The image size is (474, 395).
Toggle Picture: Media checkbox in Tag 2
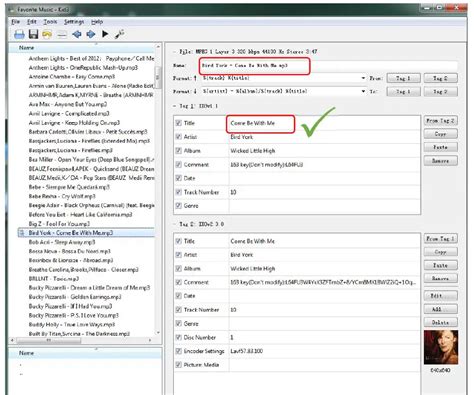(178, 365)
